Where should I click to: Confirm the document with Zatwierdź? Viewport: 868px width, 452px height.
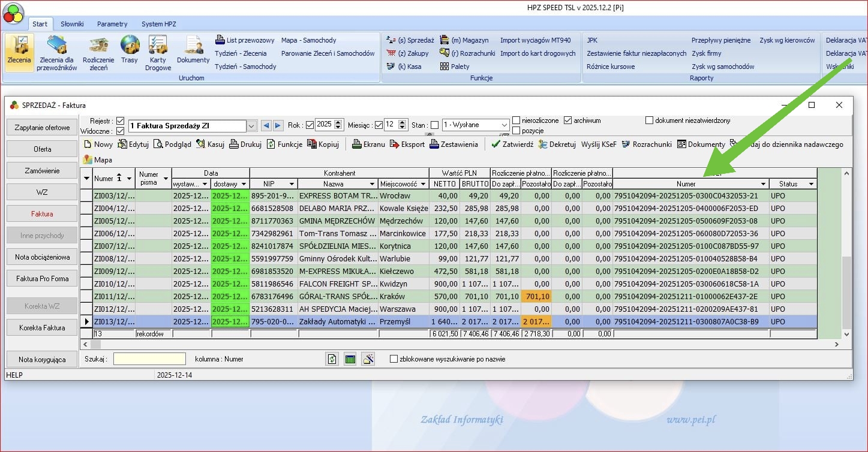tap(511, 144)
